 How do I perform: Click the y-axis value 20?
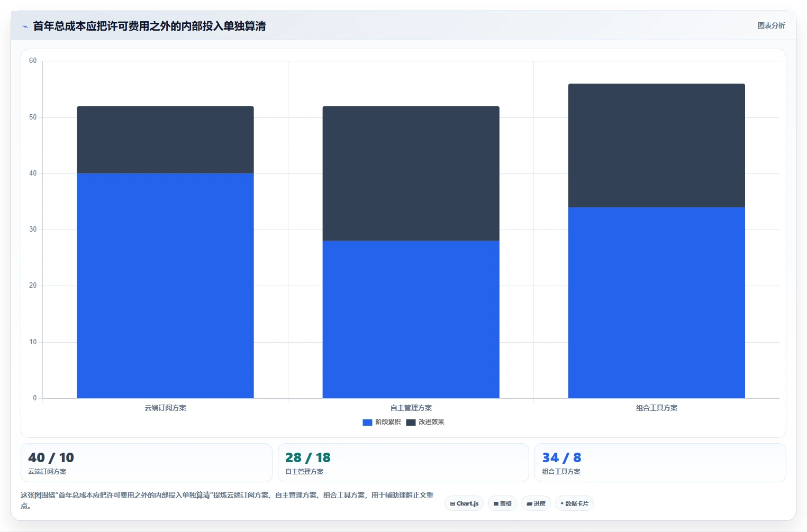click(33, 286)
